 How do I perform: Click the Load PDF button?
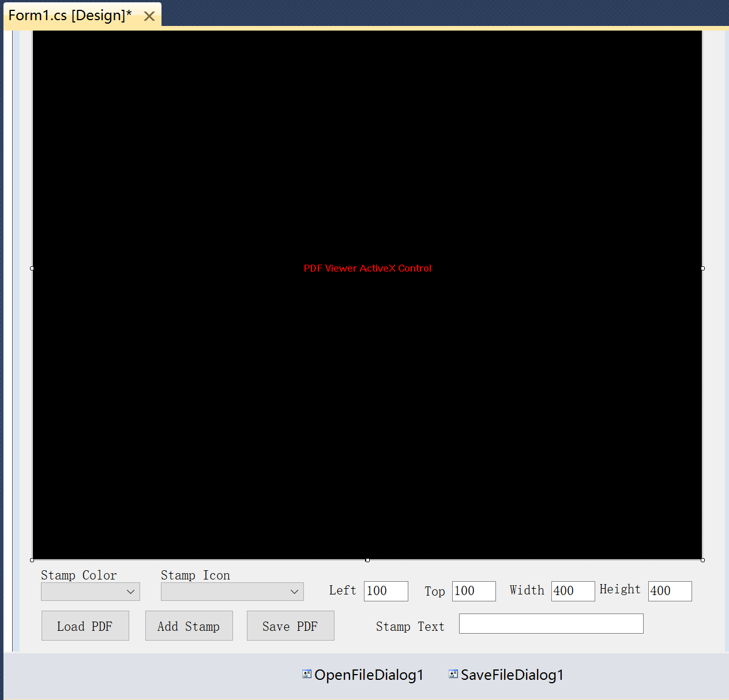[85, 626]
